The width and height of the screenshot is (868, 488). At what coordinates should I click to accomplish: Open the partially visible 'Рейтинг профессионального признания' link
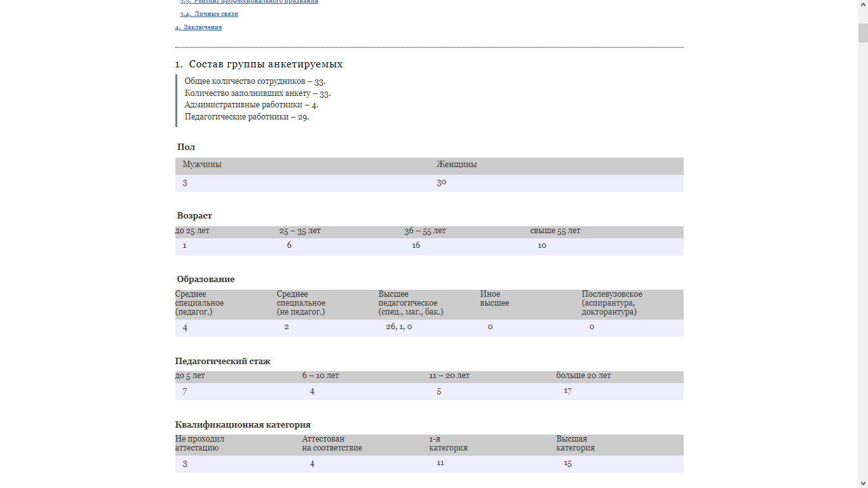249,2
